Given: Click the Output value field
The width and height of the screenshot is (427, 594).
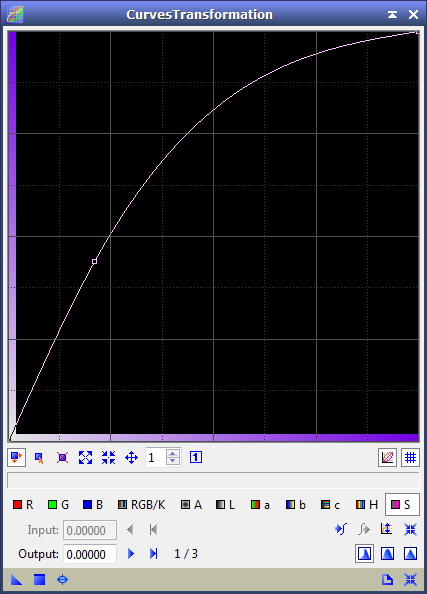Looking at the screenshot, I should [x=90, y=554].
